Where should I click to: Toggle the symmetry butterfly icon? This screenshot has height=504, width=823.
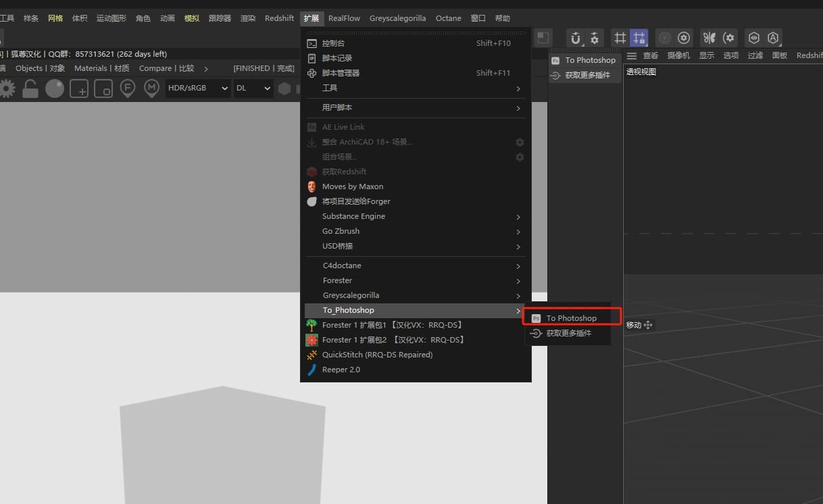(x=709, y=39)
